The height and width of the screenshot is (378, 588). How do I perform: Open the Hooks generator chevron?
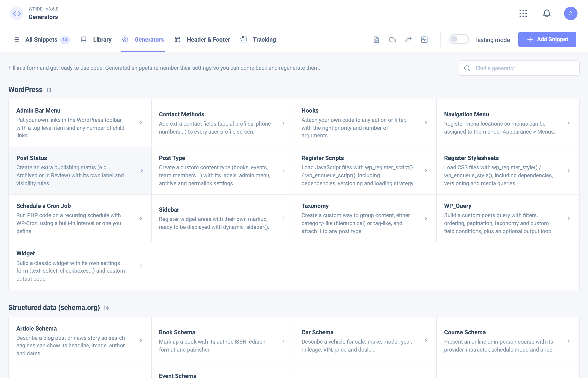pos(426,123)
